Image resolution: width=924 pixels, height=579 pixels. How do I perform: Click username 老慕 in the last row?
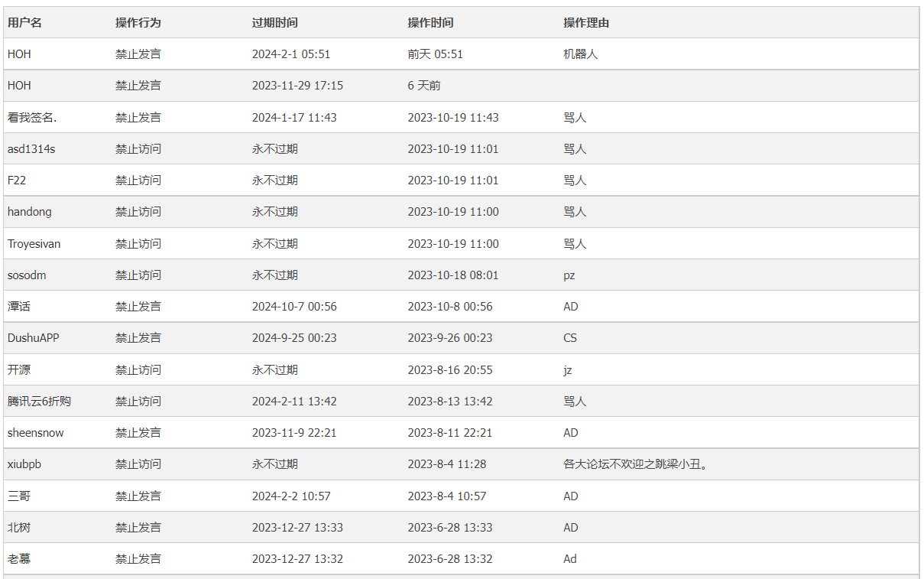click(19, 559)
